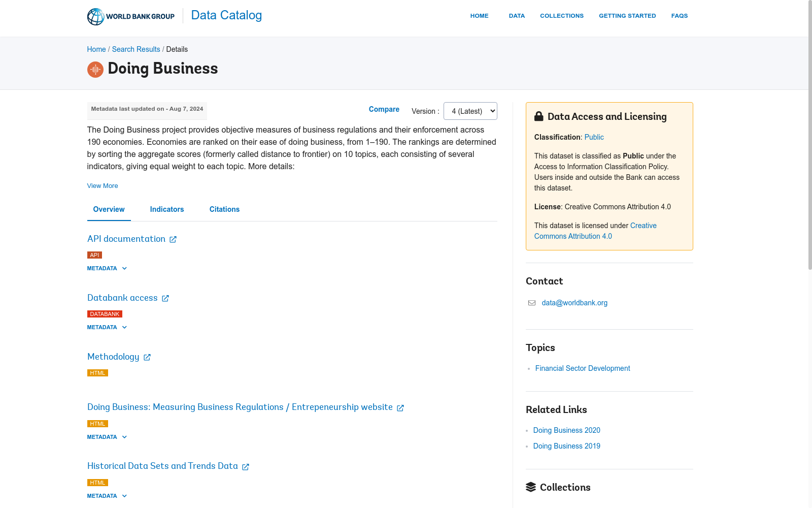Open COLLECTIONS in the top navigation
The image size is (812, 508).
(562, 16)
